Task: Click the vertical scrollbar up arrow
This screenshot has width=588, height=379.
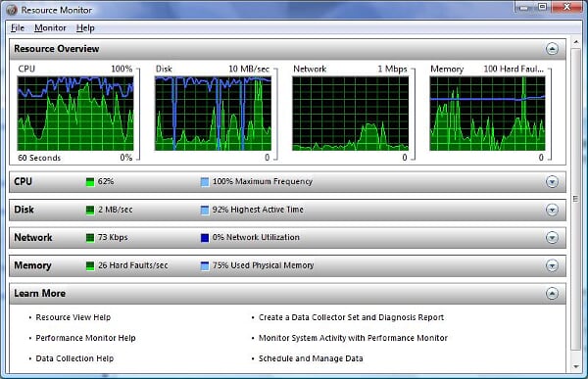Action: point(576,42)
